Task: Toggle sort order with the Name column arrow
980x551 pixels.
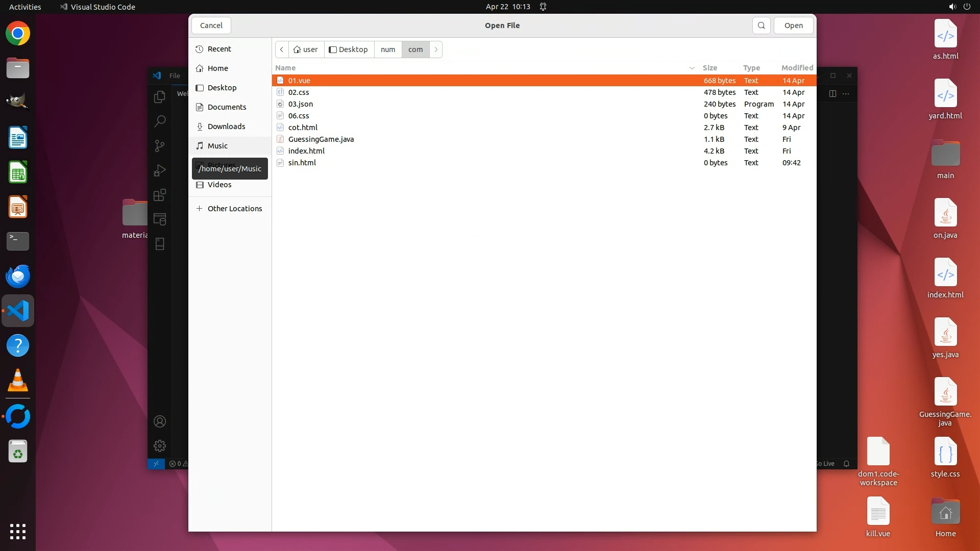Action: 692,68
